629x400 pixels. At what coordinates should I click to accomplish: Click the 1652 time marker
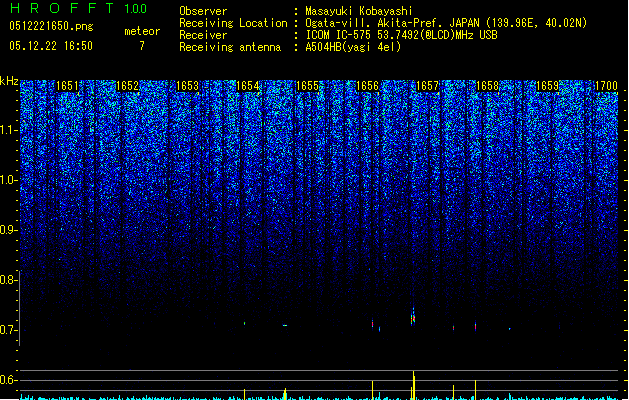[127, 86]
